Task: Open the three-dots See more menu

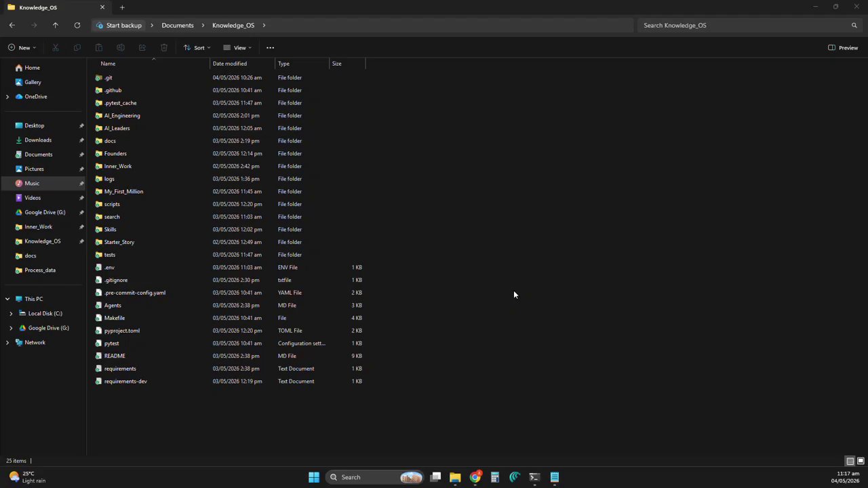Action: coord(270,47)
